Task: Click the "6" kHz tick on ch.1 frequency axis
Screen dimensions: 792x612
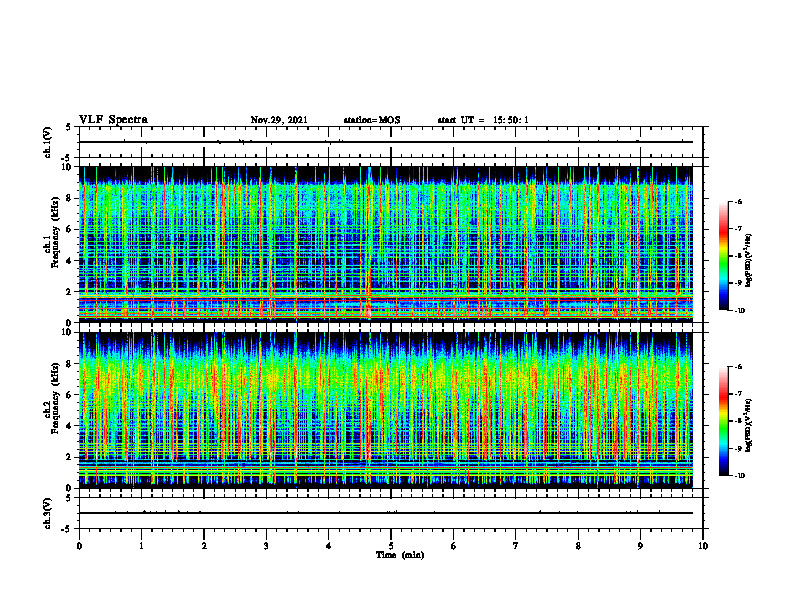Action: click(70, 230)
